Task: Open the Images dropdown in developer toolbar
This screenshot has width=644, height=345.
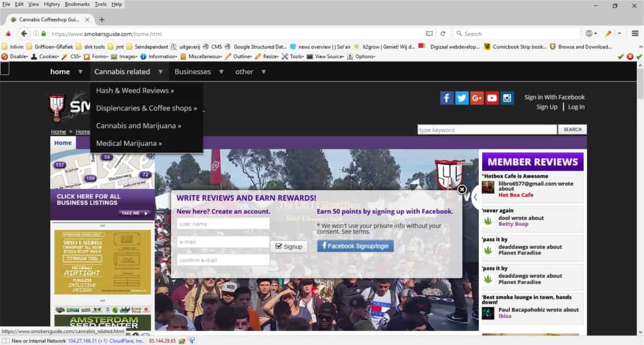Action: (124, 57)
